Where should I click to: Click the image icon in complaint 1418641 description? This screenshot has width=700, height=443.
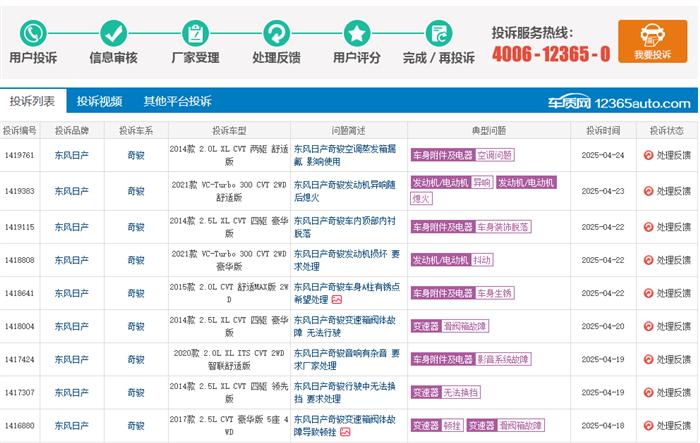click(337, 300)
